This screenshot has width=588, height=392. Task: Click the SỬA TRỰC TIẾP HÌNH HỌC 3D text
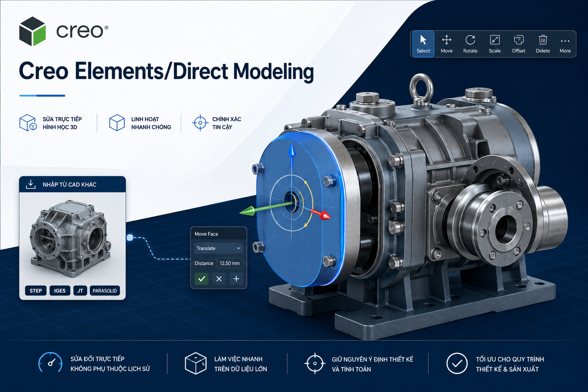(62, 123)
